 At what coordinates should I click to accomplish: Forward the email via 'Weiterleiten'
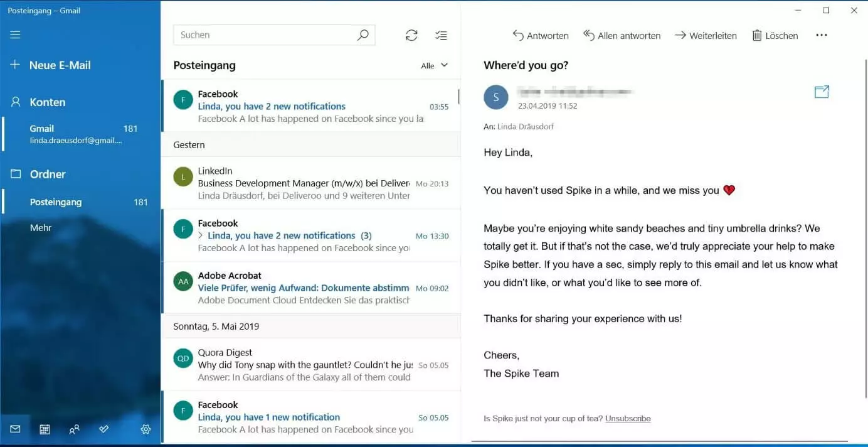706,35
